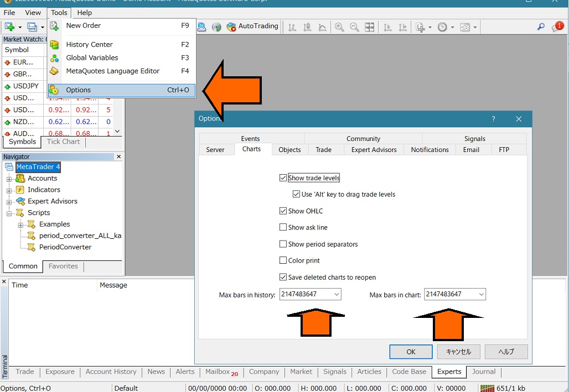Open the search magnifier in toolbar
The width and height of the screenshot is (569, 392).
(541, 27)
